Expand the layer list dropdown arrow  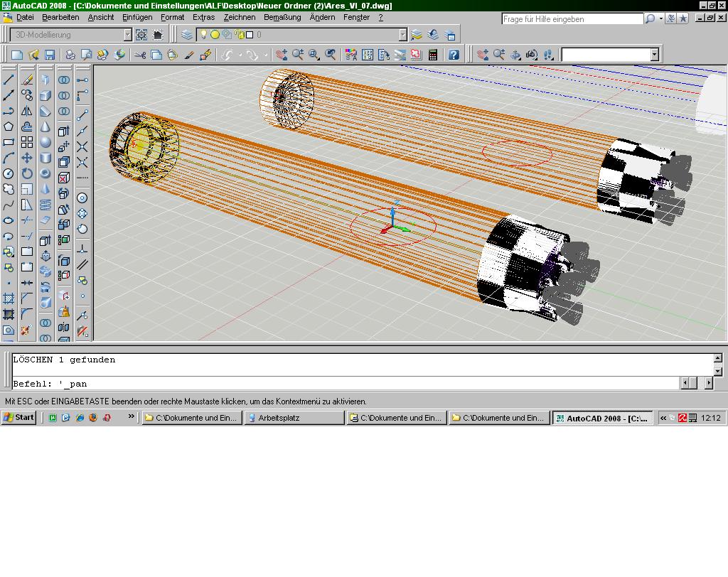(x=402, y=35)
